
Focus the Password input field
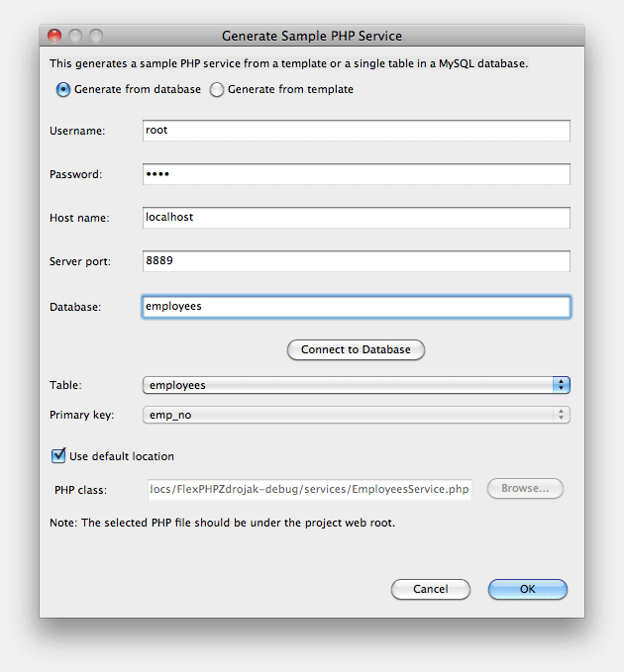click(x=356, y=174)
